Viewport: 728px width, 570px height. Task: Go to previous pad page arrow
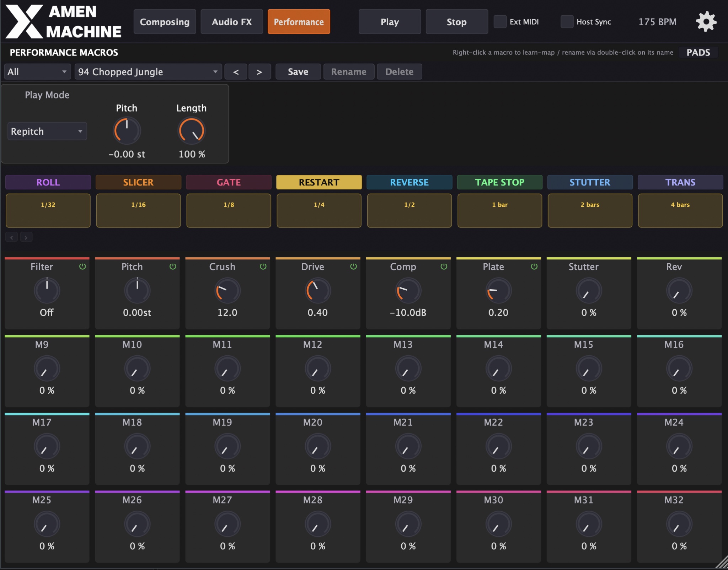tap(12, 237)
